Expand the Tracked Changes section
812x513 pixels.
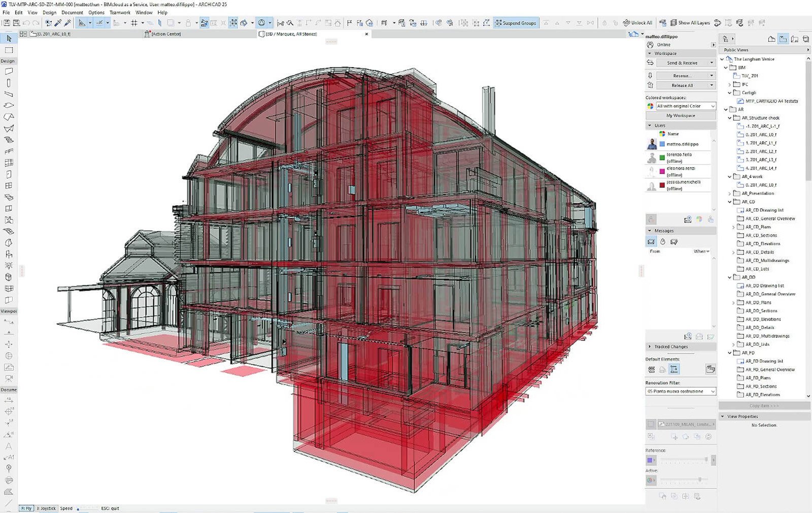(671, 347)
